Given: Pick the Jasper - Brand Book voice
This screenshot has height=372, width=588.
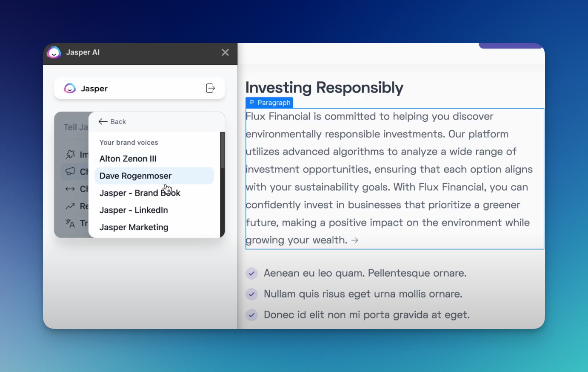Looking at the screenshot, I should [x=154, y=193].
